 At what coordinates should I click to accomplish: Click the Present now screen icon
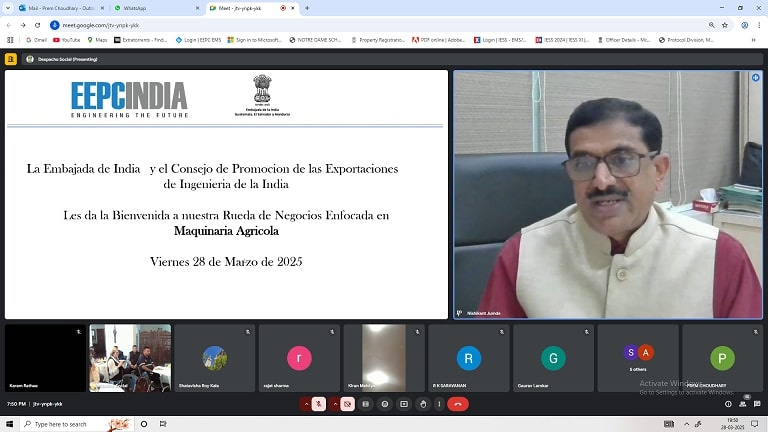404,404
